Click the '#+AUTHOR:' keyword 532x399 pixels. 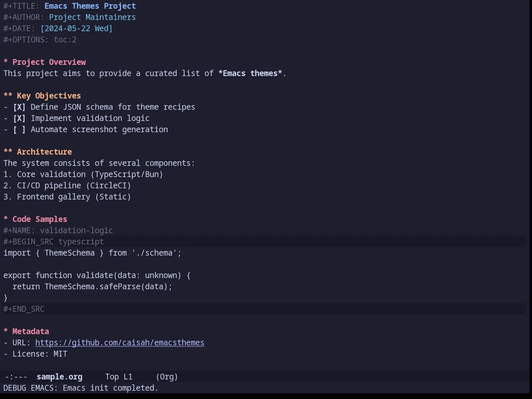coord(24,17)
